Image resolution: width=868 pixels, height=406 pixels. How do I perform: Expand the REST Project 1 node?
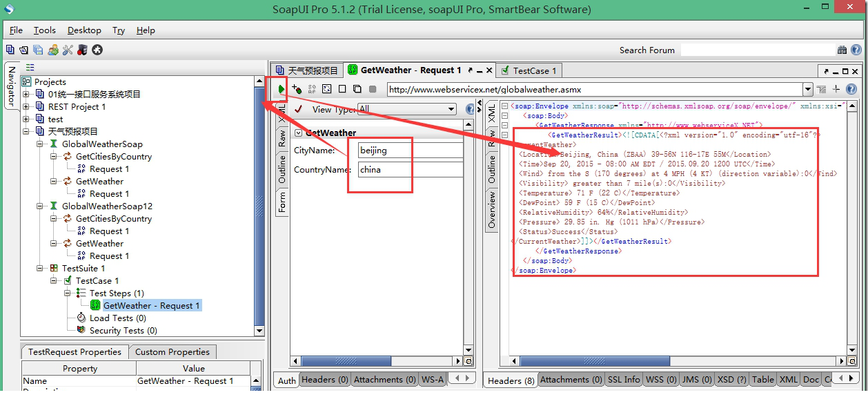(x=26, y=107)
